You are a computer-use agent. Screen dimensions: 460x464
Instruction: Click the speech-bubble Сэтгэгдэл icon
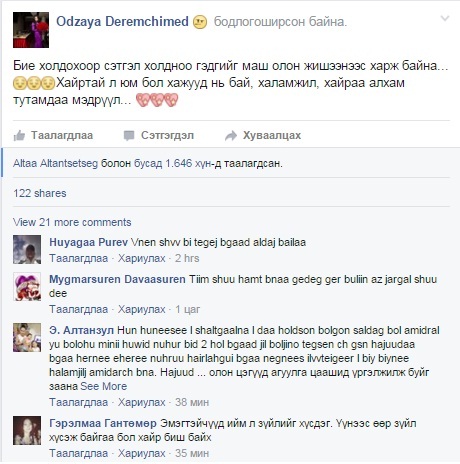[x=129, y=136]
